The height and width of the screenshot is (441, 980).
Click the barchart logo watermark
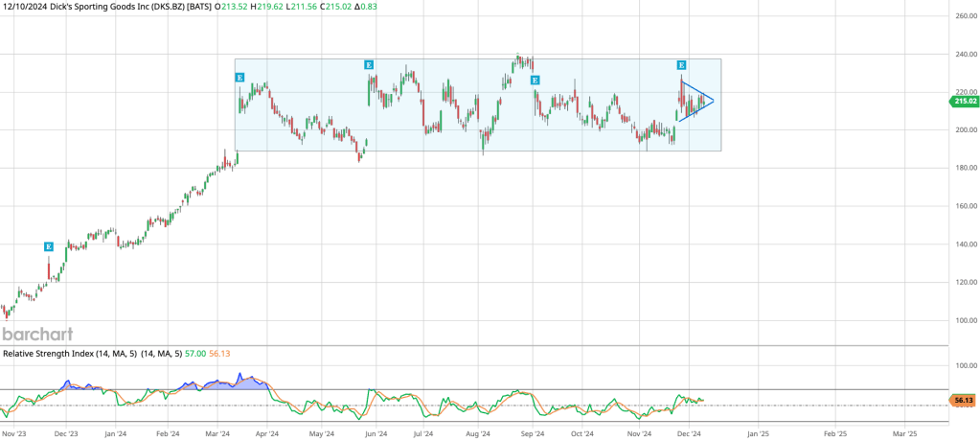(x=35, y=335)
